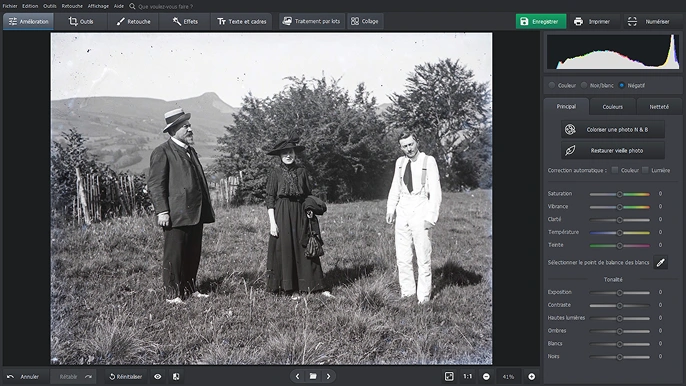Viewport: 686px width, 386px height.
Task: Switch to the Netteté tab
Action: coord(659,107)
